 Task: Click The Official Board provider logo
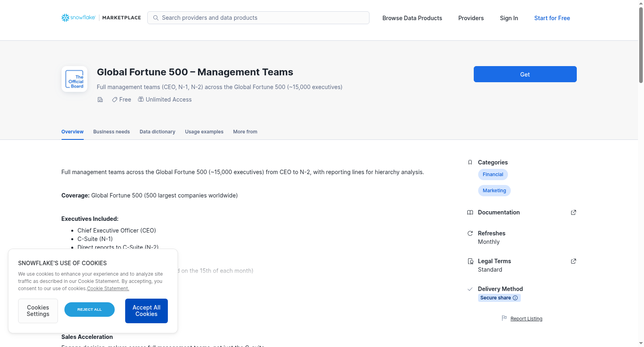(74, 79)
